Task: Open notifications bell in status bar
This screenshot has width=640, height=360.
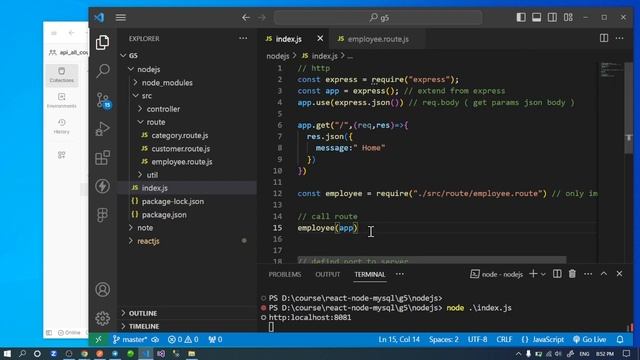Action: [620, 340]
